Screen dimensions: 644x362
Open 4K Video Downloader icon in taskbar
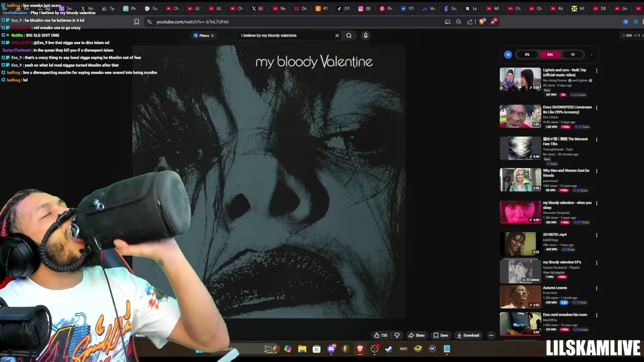coord(432,349)
